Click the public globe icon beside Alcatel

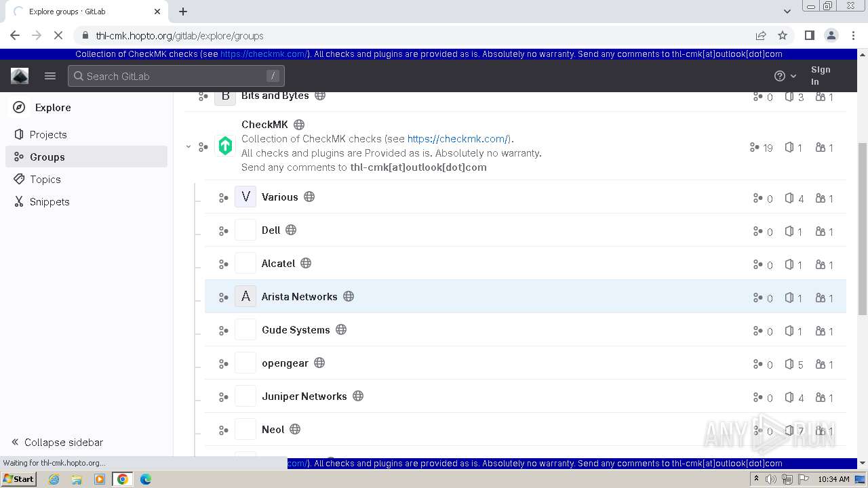[x=306, y=263]
